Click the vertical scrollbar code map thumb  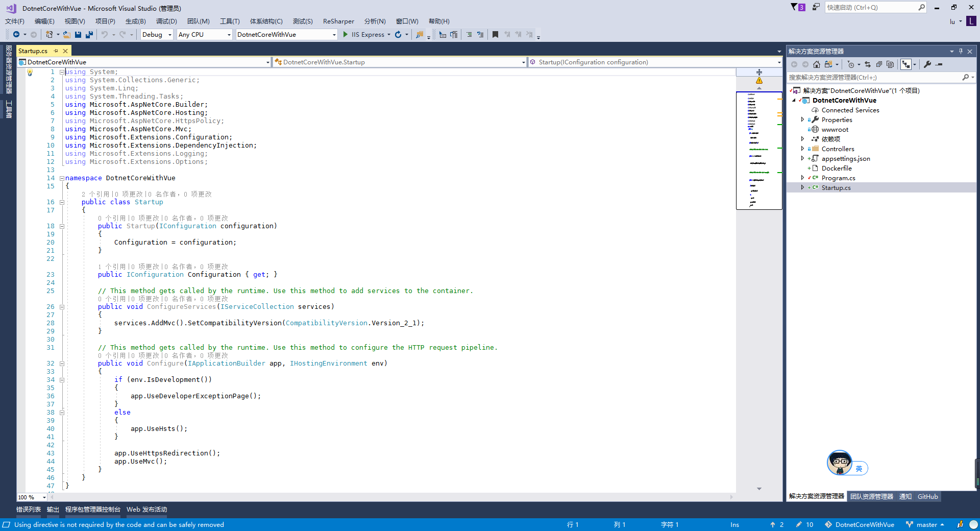point(759,151)
